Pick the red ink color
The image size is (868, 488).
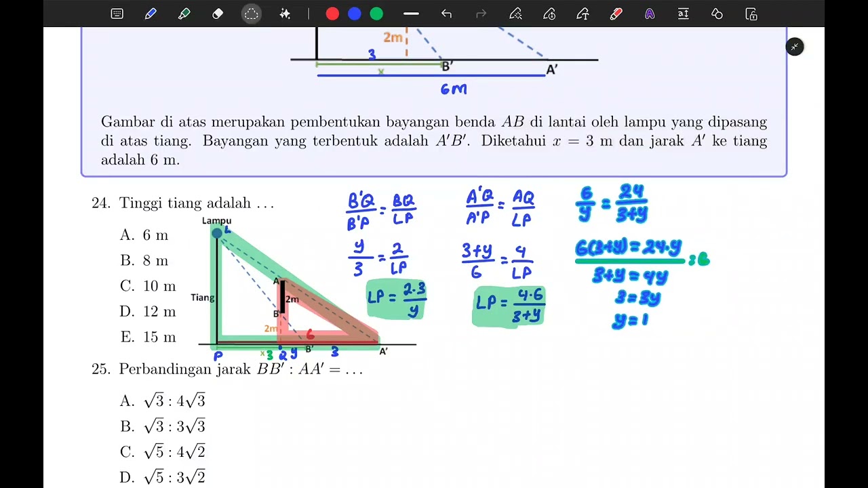tap(332, 14)
